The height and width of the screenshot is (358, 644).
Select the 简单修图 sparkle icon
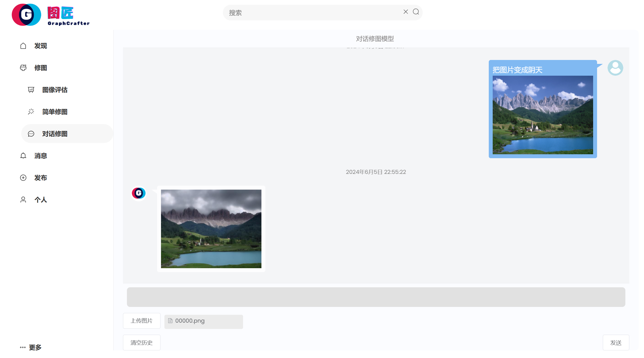(31, 112)
